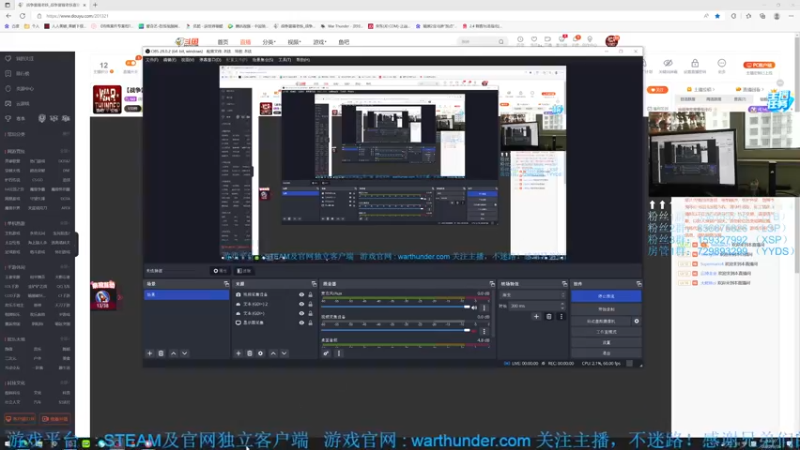Lock the 文本(GDI+) 2 source

tap(310, 304)
